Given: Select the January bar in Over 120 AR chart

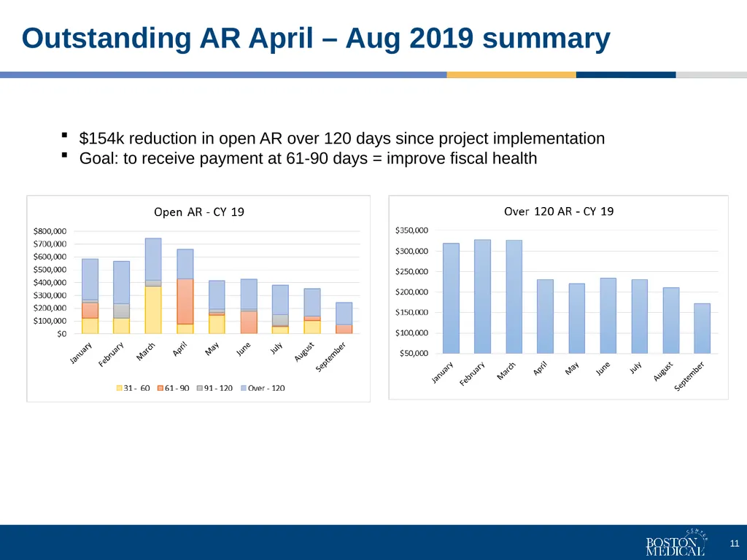Looking at the screenshot, I should pyautogui.click(x=451, y=298).
